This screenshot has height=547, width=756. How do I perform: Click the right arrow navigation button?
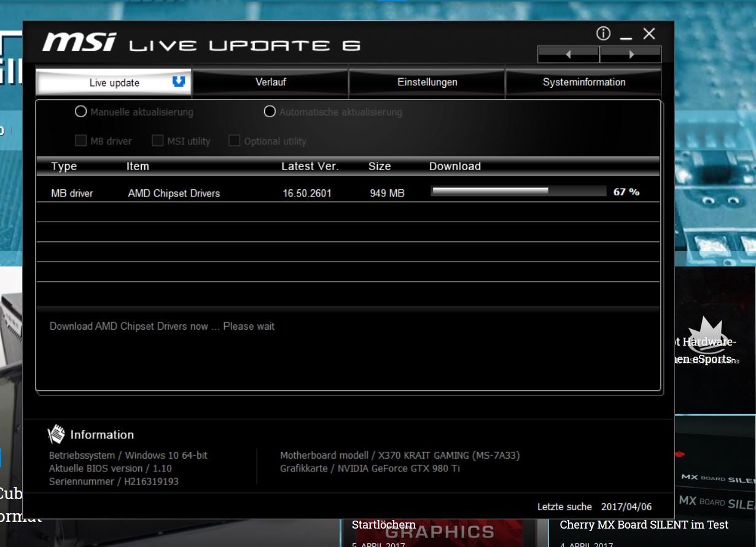pos(631,55)
